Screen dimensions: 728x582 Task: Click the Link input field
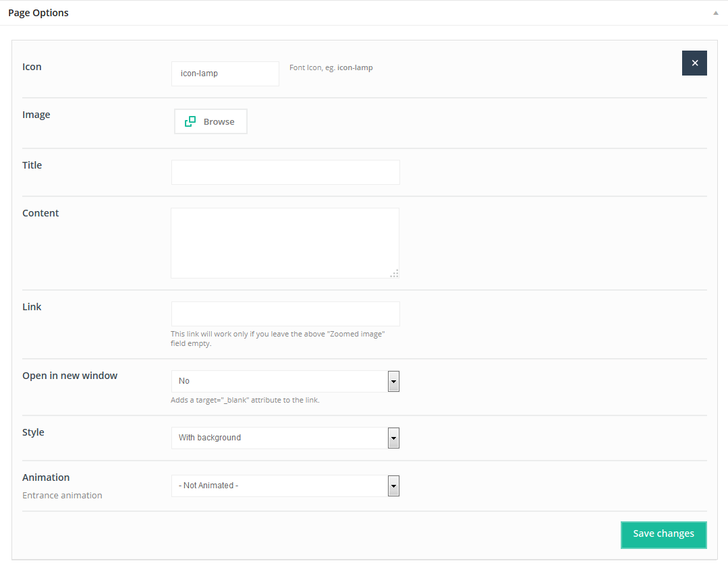coord(285,314)
